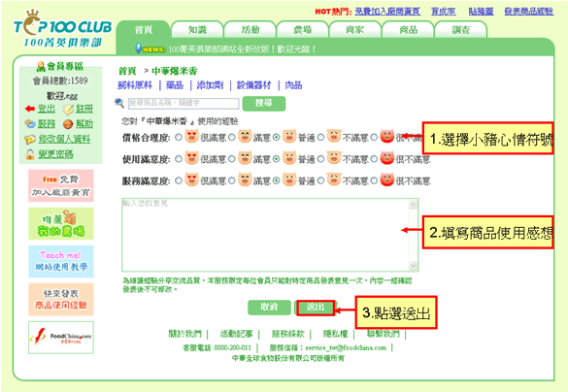Click the 取消 cancel button
568x392 pixels.
(x=269, y=308)
